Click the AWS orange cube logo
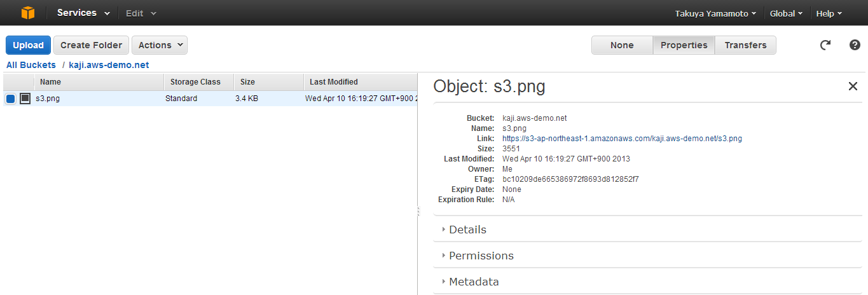868x295 pixels. [28, 13]
